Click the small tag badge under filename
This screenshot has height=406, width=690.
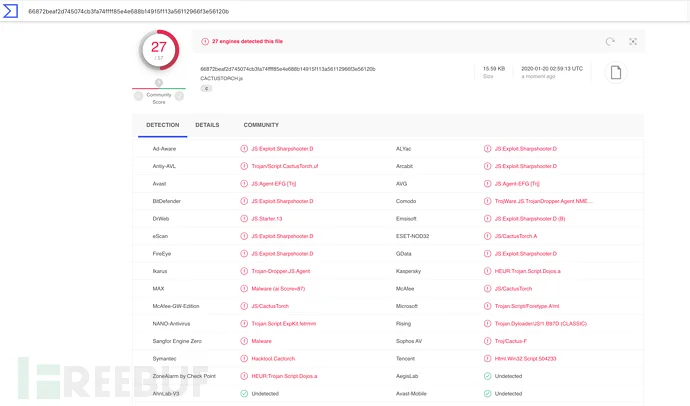click(x=206, y=88)
